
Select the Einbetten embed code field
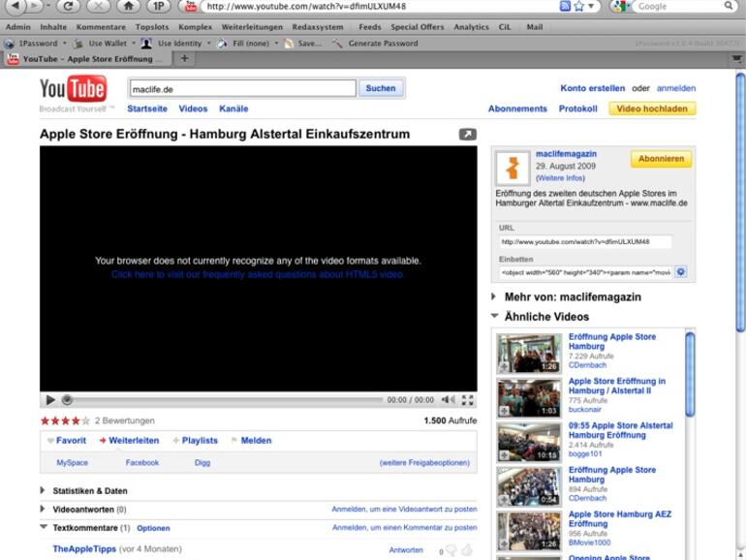tap(585, 272)
